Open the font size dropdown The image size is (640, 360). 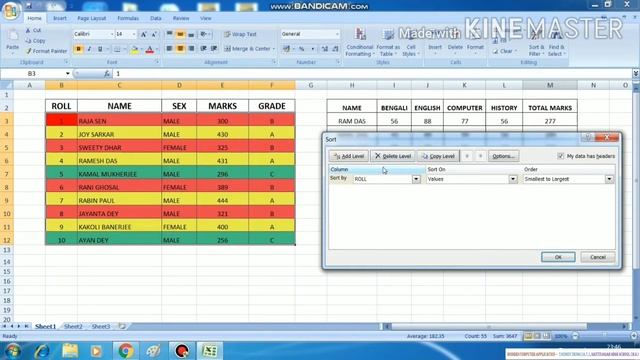click(133, 34)
